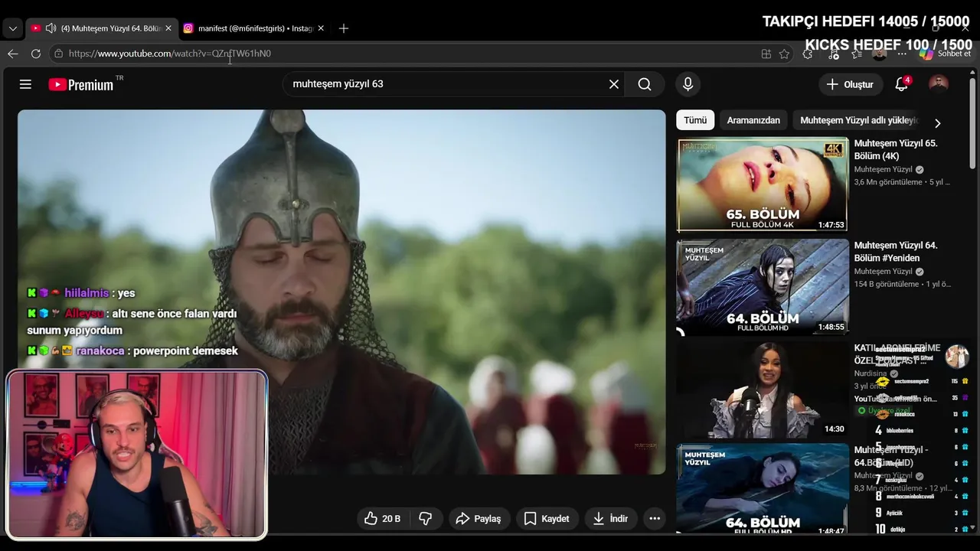This screenshot has width=980, height=551.
Task: Mute the YouTube tab via speaker icon
Action: (51, 28)
